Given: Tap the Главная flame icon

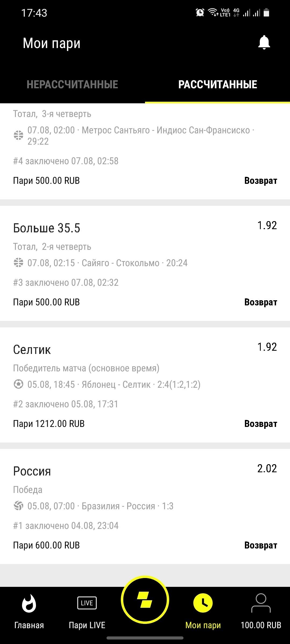Looking at the screenshot, I should pos(29,604).
